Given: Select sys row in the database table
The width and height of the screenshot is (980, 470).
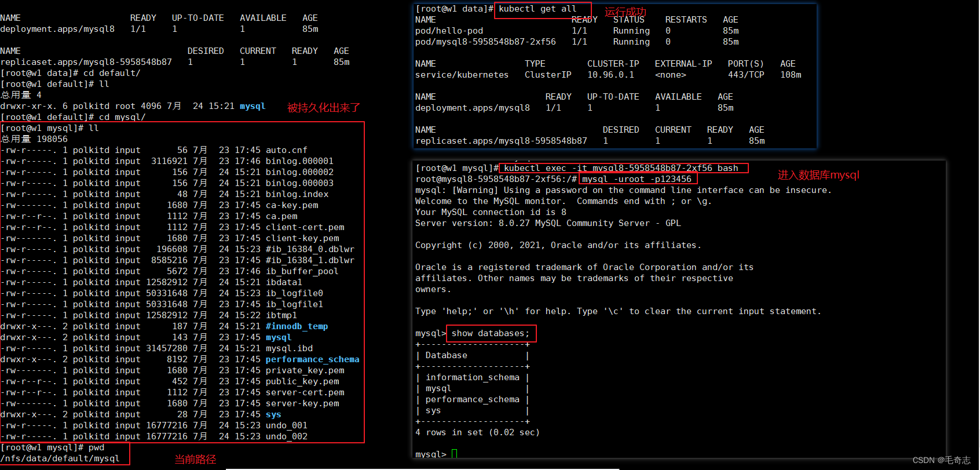Looking at the screenshot, I should coord(433,410).
